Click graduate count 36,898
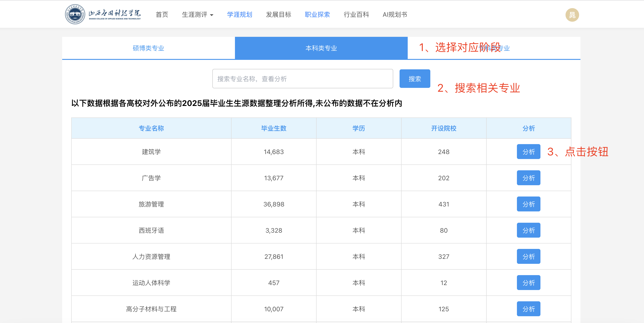 (x=274, y=204)
